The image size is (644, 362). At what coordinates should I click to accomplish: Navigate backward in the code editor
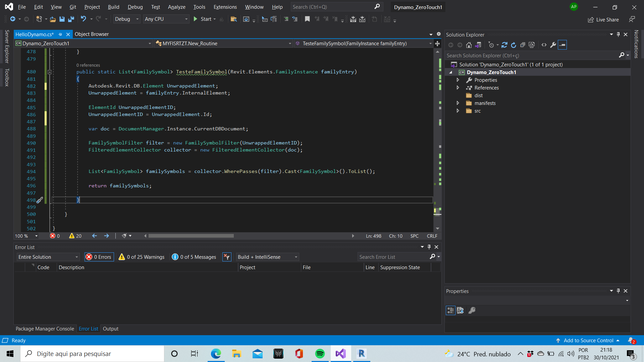[94, 236]
